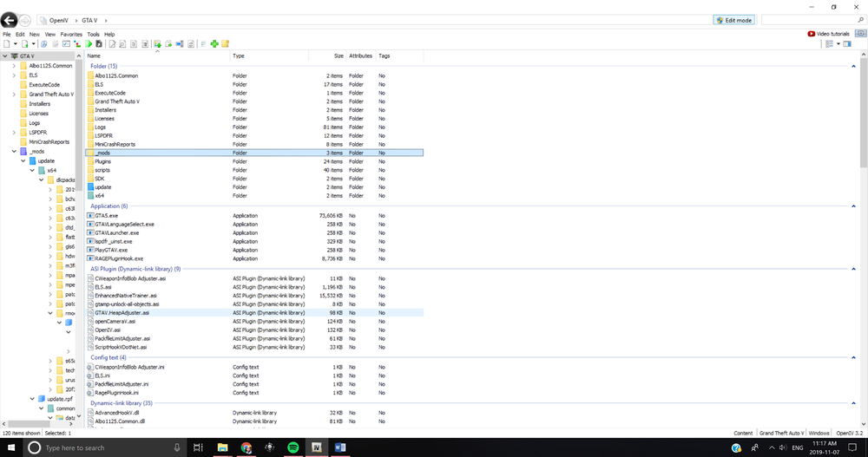Screen dimensions: 868x457
Task: Click the blank new document toolbar icon
Action: point(7,43)
